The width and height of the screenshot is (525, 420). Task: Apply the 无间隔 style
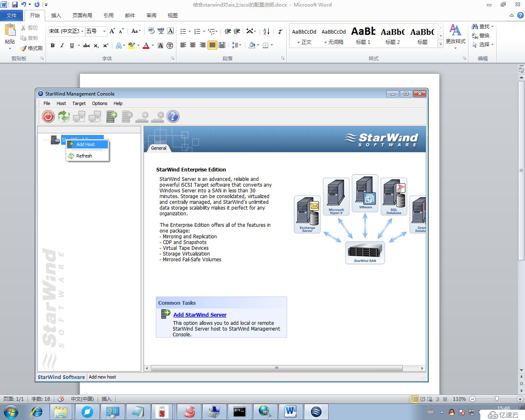tap(333, 36)
